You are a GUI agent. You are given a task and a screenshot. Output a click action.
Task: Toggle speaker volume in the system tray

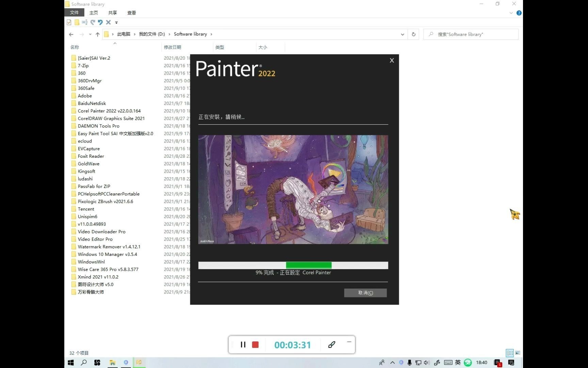tap(426, 363)
